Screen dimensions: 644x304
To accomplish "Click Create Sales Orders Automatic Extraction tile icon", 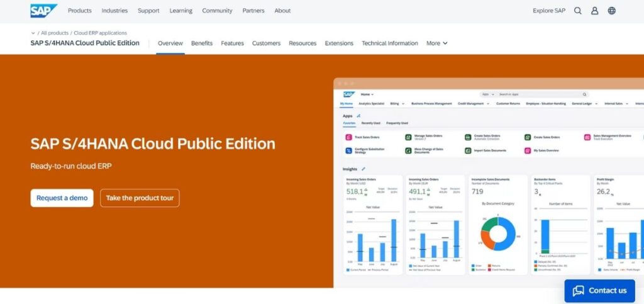I will (x=468, y=137).
